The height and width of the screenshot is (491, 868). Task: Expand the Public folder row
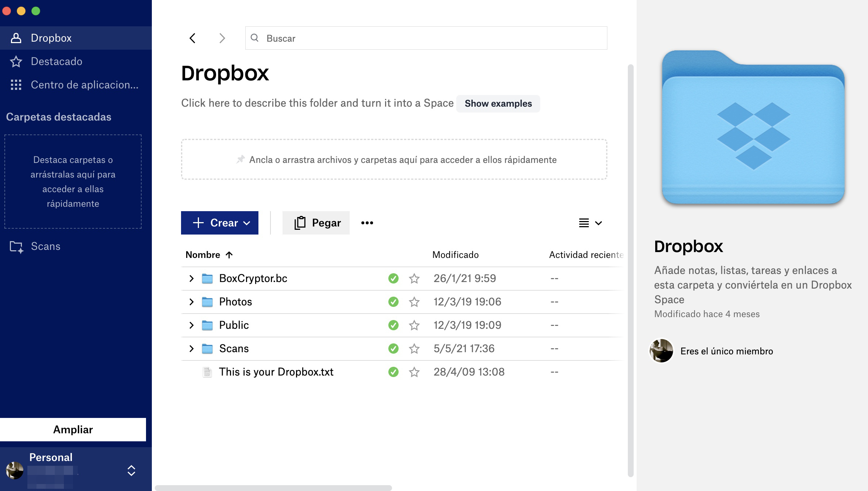point(191,325)
